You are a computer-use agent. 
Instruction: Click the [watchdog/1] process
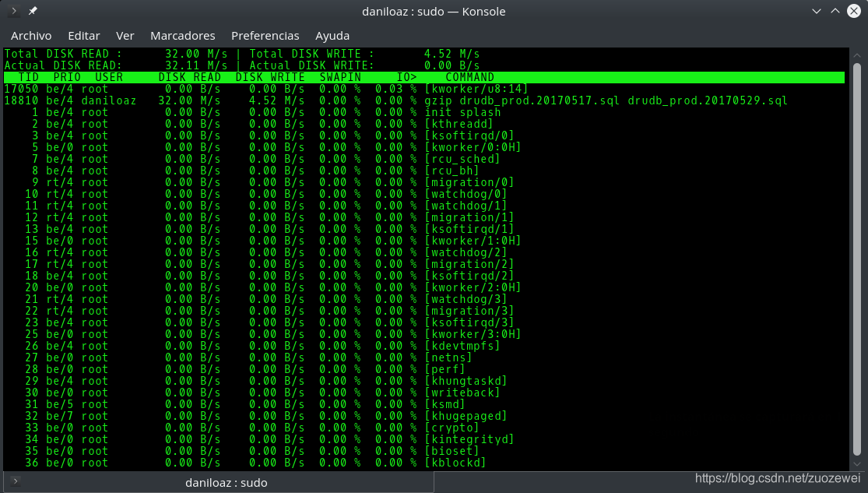pos(466,206)
